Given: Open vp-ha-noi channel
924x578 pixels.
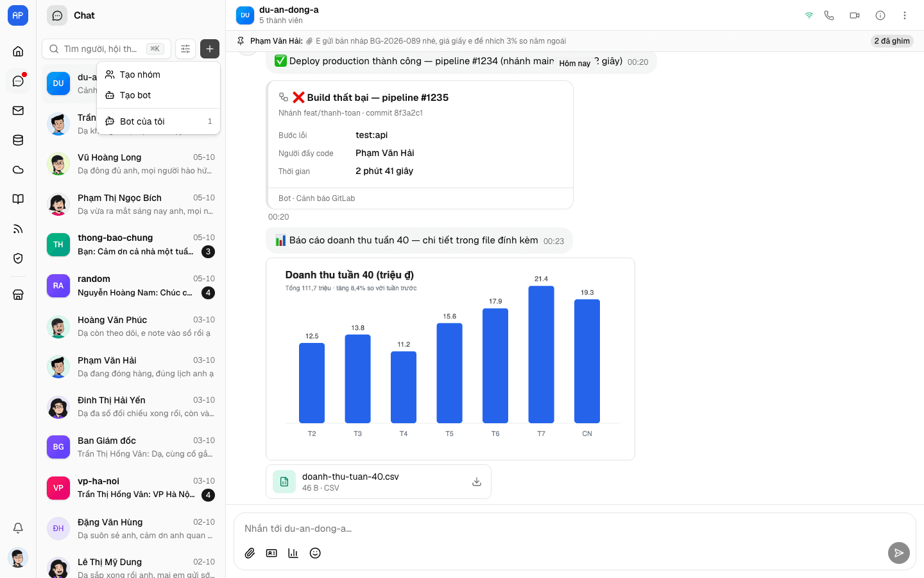Looking at the screenshot, I should (131, 487).
